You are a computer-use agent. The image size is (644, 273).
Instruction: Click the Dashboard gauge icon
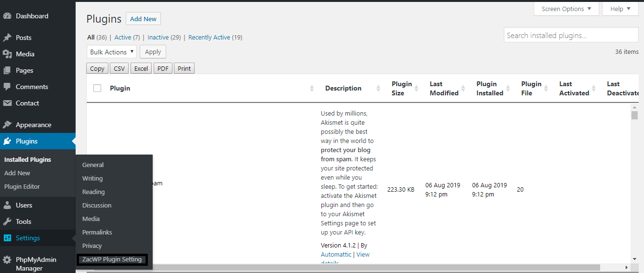(x=7, y=16)
